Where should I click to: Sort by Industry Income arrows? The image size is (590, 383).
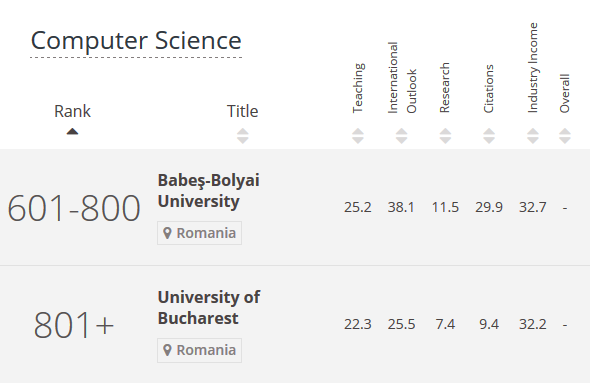[x=532, y=136]
